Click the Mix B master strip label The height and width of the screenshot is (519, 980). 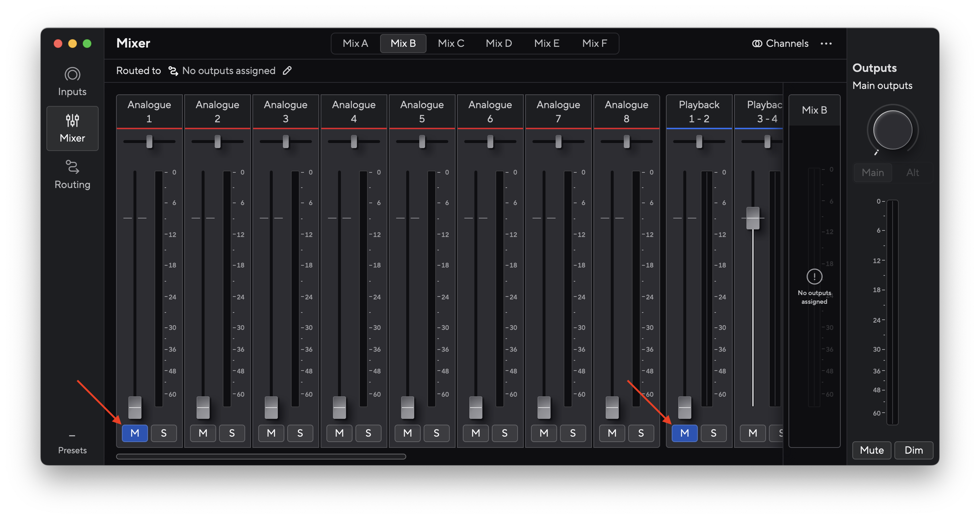(814, 110)
